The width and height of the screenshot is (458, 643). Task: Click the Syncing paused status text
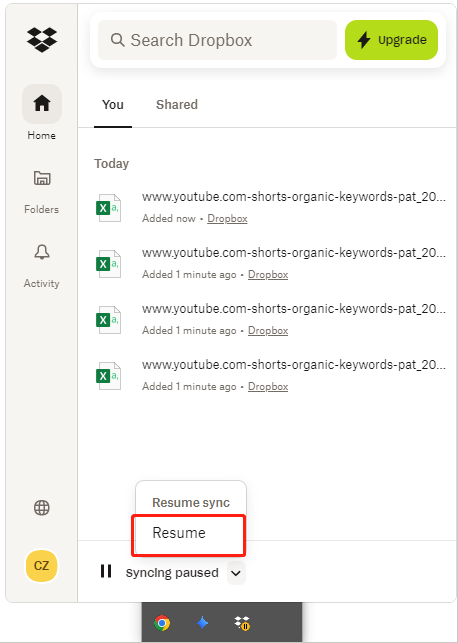pyautogui.click(x=172, y=572)
